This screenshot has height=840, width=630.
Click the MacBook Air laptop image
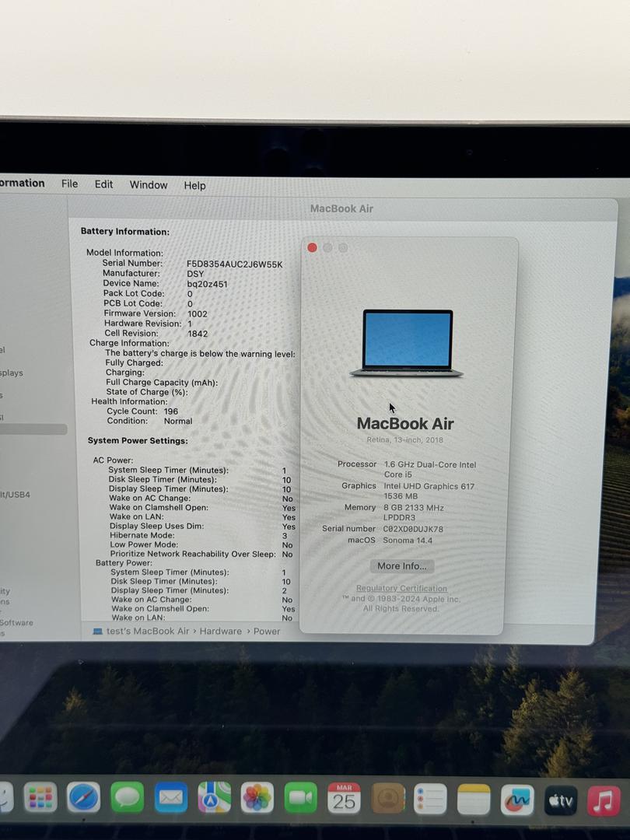[407, 344]
